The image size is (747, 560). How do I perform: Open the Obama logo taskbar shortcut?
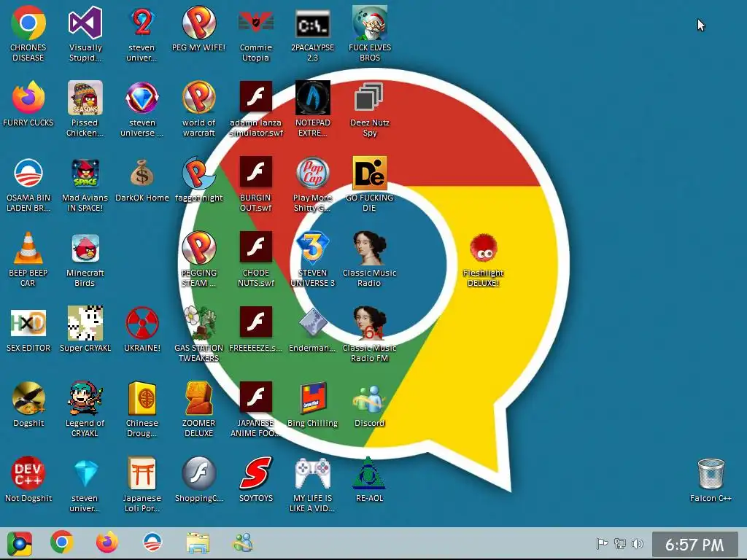152,542
